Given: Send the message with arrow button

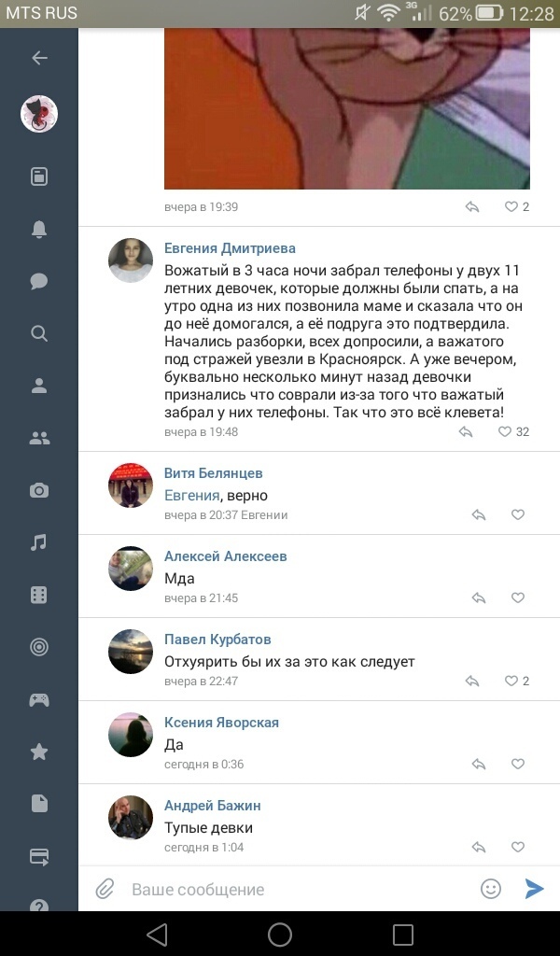Looking at the screenshot, I should (535, 889).
